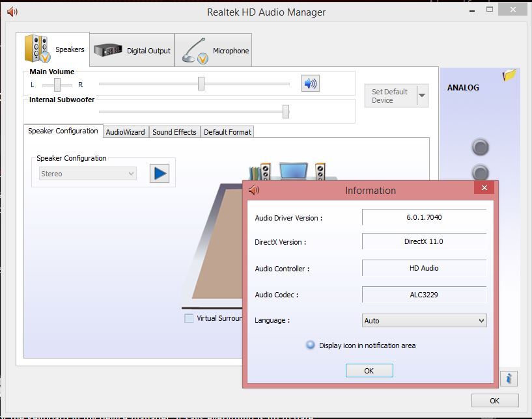Click the blue information icon

click(x=509, y=378)
